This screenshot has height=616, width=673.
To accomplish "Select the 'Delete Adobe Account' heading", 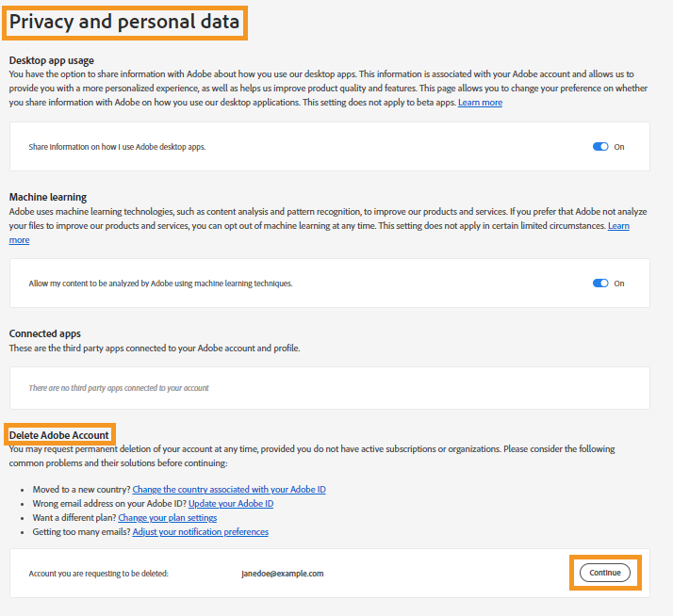I will click(59, 434).
